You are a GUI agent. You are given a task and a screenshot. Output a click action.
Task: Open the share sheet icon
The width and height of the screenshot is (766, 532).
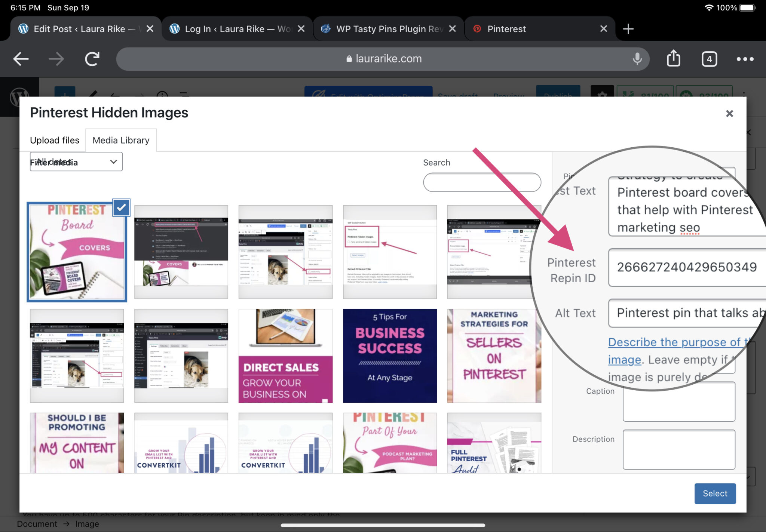(673, 58)
